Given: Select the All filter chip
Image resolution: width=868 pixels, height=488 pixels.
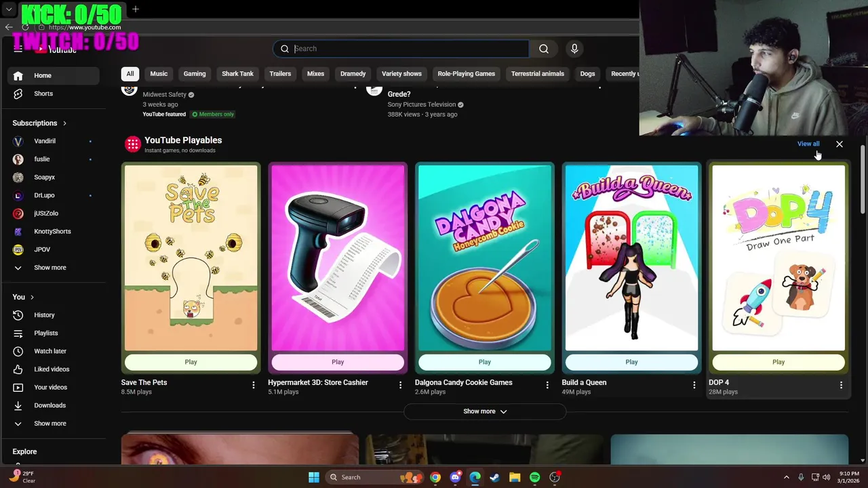Looking at the screenshot, I should coord(130,74).
